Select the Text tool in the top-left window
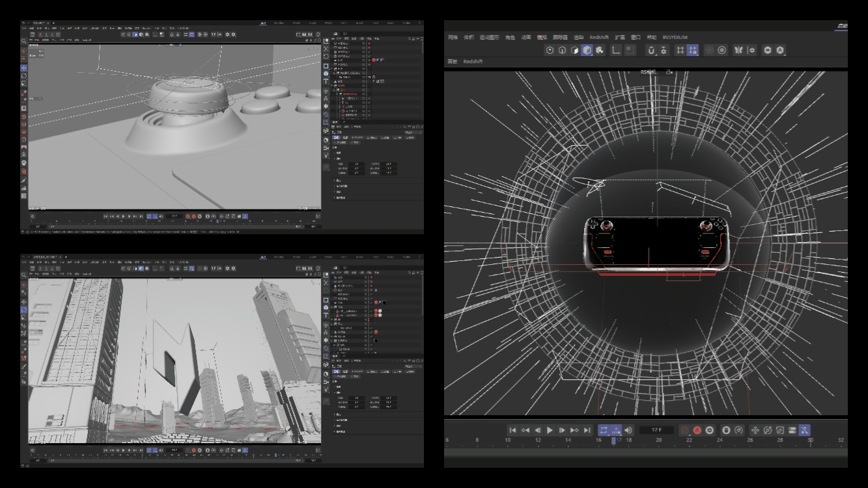The width and height of the screenshot is (868, 488). 326,81
